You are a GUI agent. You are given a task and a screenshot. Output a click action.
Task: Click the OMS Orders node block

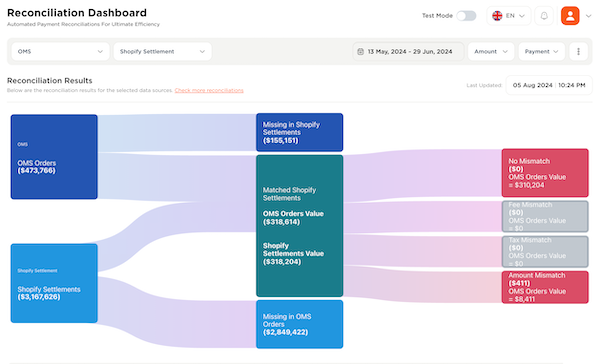tap(54, 157)
